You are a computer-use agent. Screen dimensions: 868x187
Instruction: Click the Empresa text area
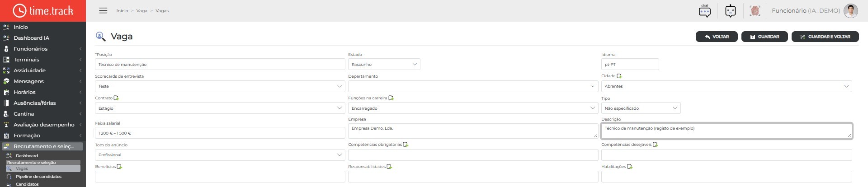click(473, 131)
